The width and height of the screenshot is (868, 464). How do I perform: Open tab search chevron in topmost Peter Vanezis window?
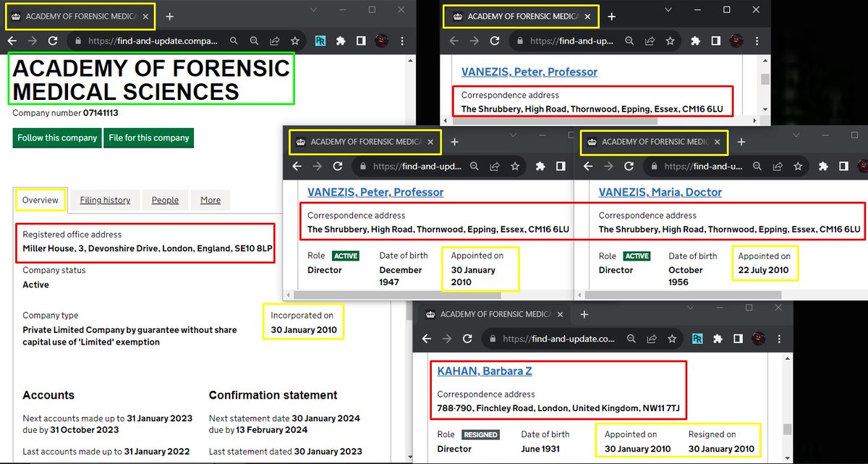668,9
